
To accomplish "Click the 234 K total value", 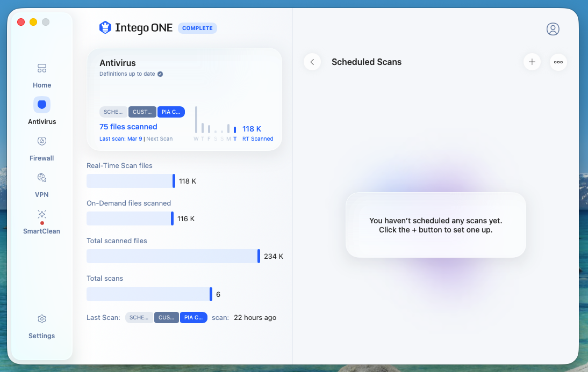I will [x=274, y=256].
